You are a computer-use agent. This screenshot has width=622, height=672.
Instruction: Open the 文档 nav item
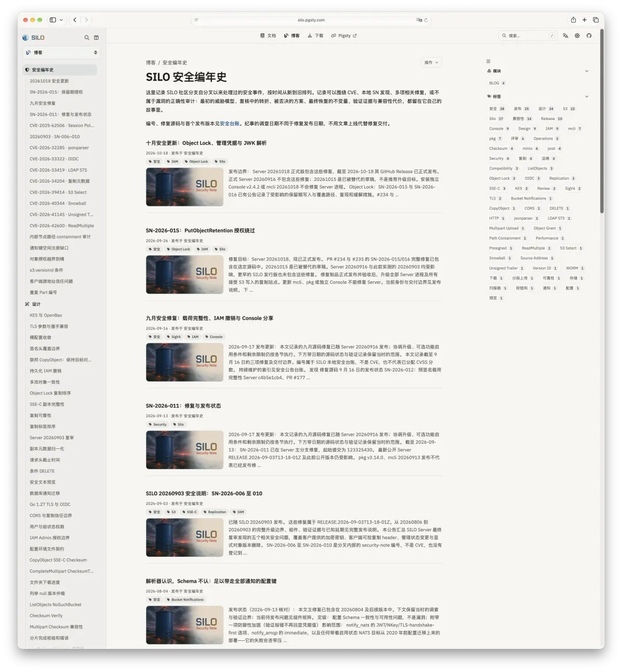268,36
